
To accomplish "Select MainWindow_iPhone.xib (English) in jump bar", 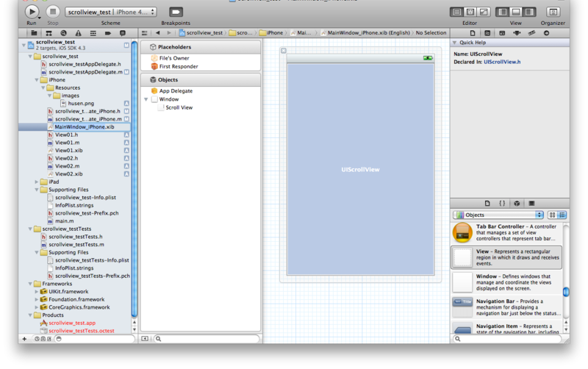I will (x=365, y=33).
